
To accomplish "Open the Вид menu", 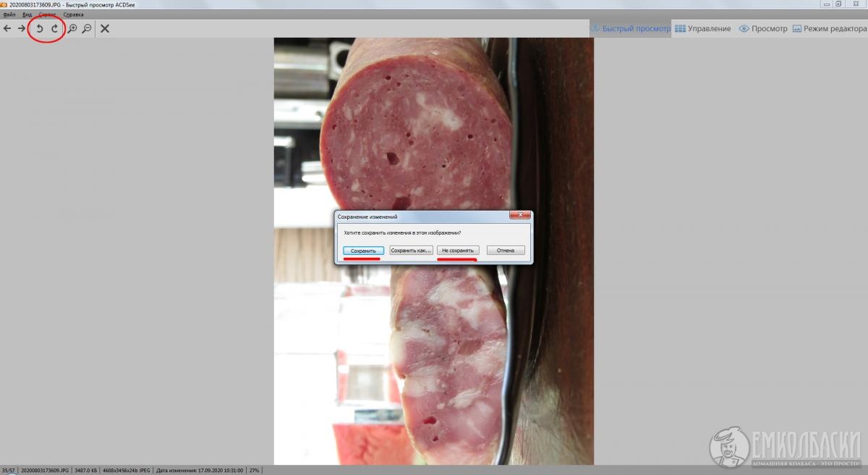I will click(x=27, y=14).
